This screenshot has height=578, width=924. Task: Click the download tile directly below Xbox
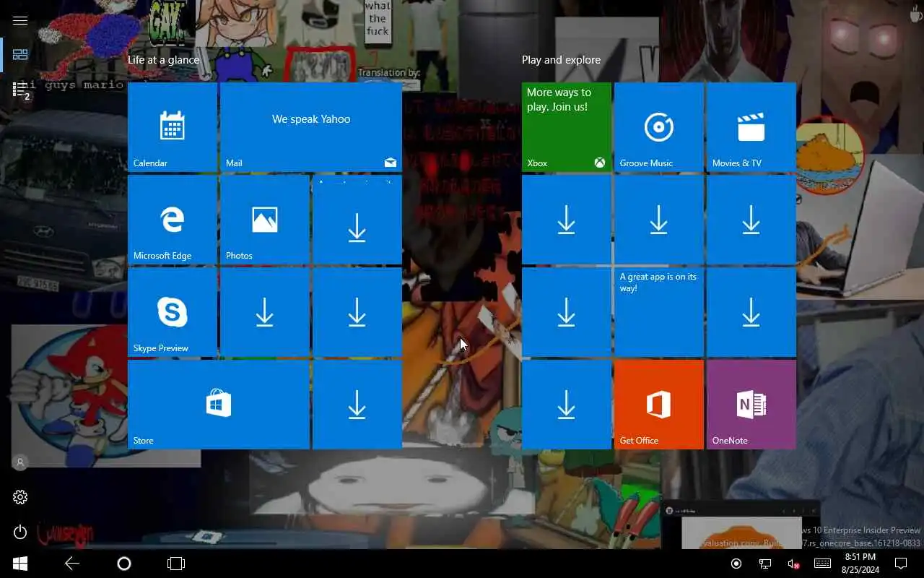click(567, 220)
